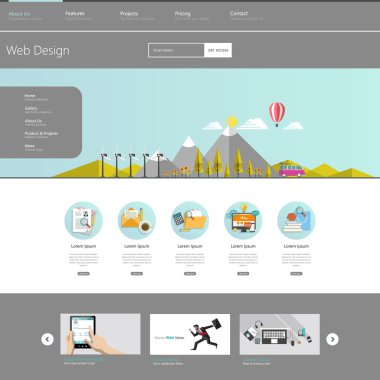Select Home in the side menu
380x380 pixels.
click(30, 96)
